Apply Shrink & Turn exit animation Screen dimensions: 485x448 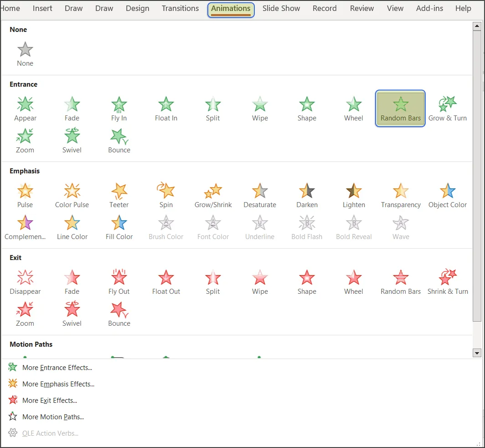(x=448, y=282)
